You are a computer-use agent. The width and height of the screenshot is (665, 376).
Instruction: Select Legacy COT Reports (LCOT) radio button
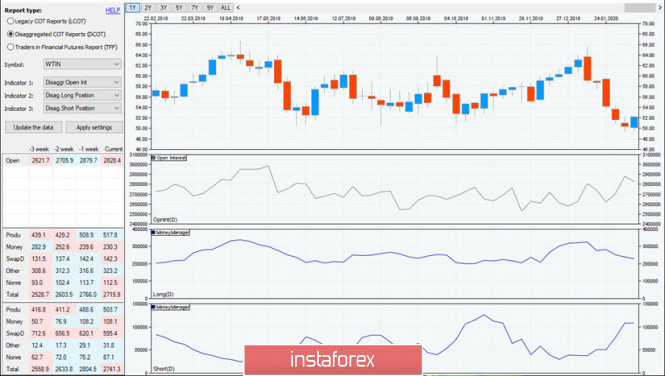tap(11, 21)
